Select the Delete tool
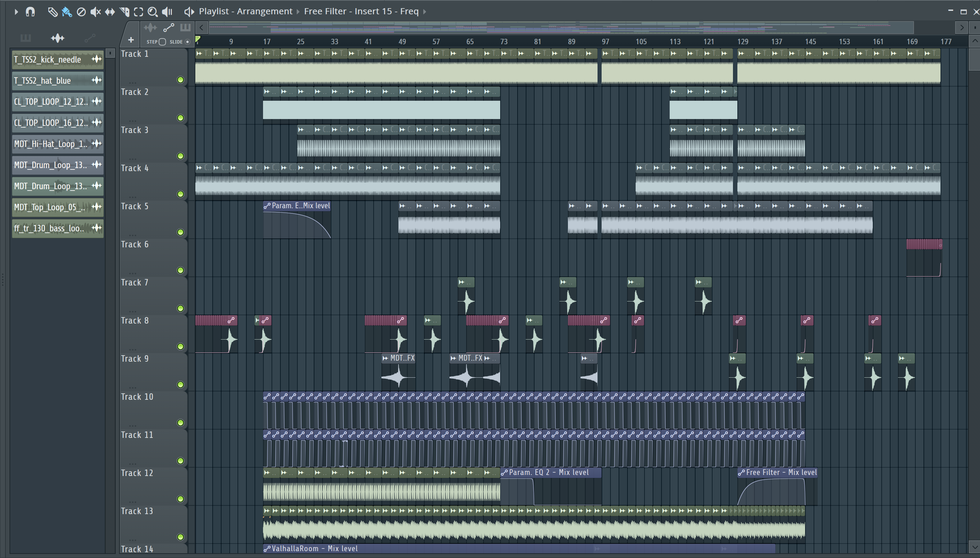 pos(81,12)
